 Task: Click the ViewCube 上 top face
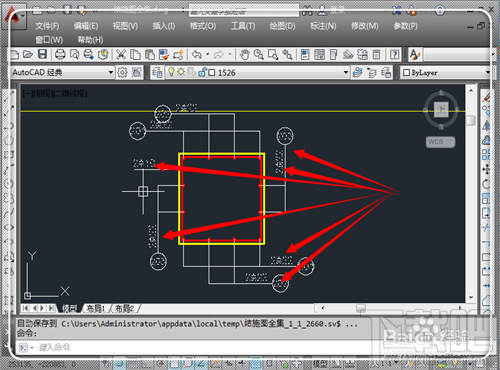(441, 109)
